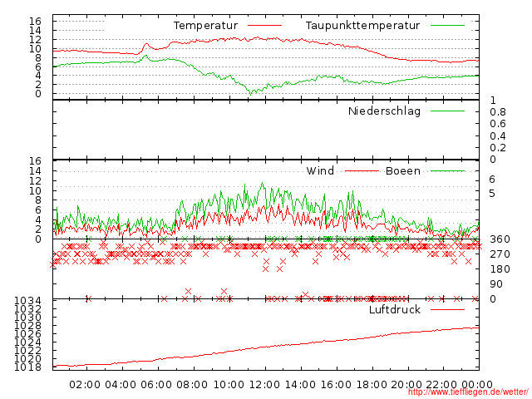Click the 90 wind direction axis value
The width and height of the screenshot is (532, 399).
click(495, 284)
